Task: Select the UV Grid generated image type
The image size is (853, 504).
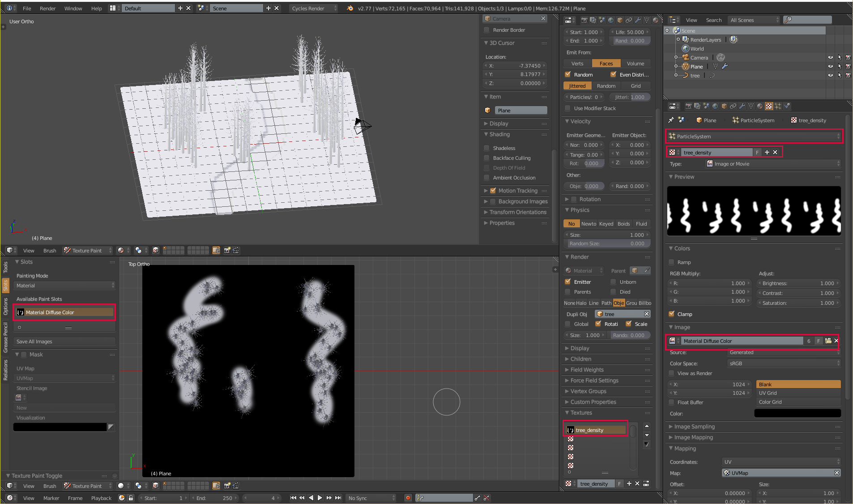Action: coord(798,393)
